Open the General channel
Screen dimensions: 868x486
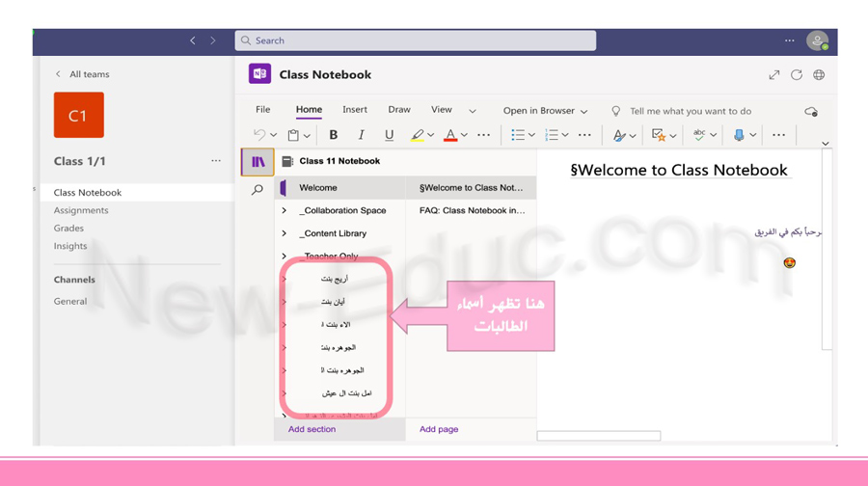[70, 301]
